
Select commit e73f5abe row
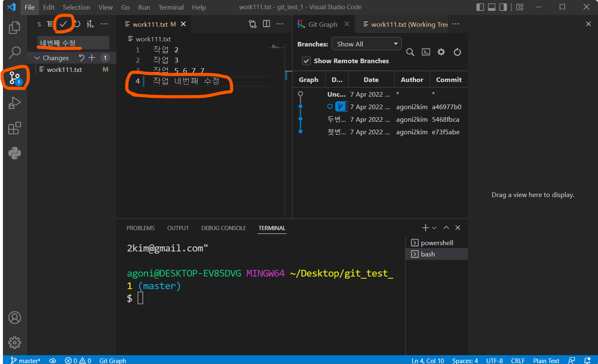pyautogui.click(x=380, y=132)
